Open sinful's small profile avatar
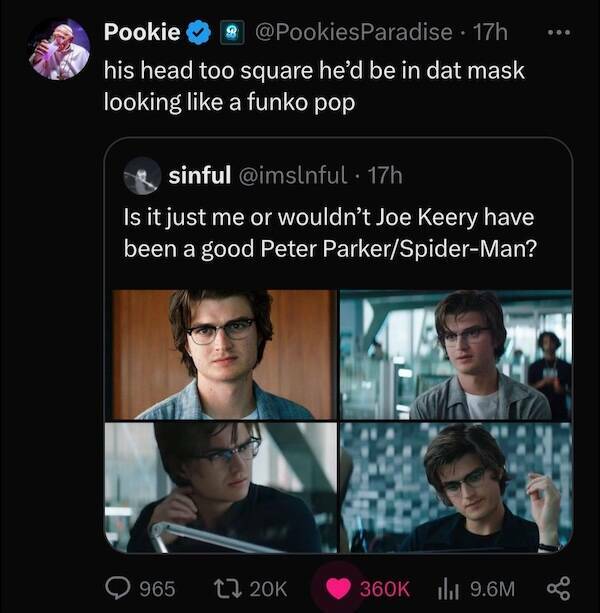The height and width of the screenshot is (613, 600). (x=141, y=177)
